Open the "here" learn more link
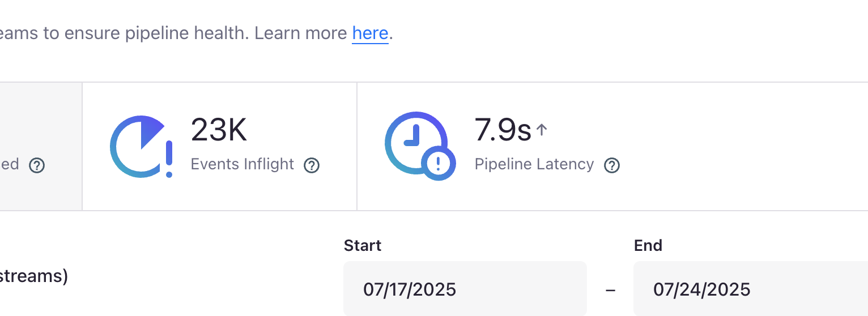 tap(370, 33)
